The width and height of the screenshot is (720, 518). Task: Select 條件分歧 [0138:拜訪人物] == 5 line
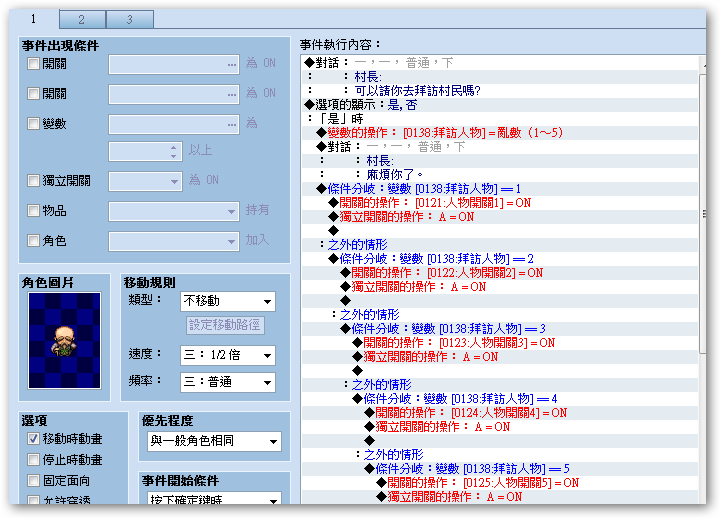pyautogui.click(x=500, y=469)
